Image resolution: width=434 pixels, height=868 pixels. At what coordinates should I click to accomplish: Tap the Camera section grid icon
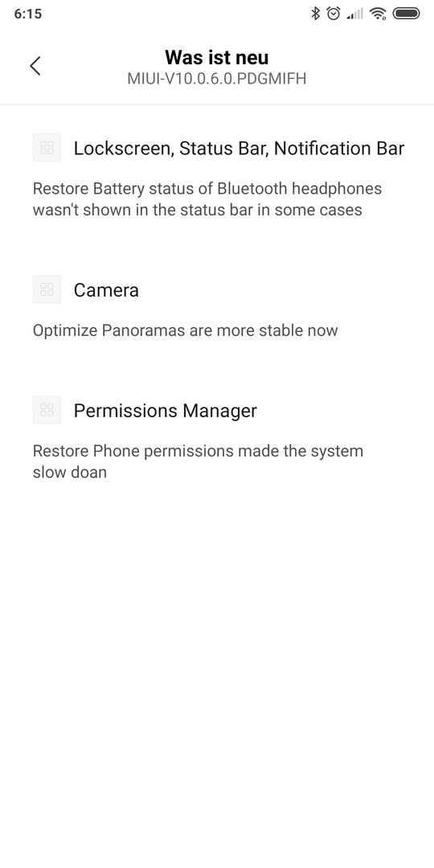[x=47, y=289]
